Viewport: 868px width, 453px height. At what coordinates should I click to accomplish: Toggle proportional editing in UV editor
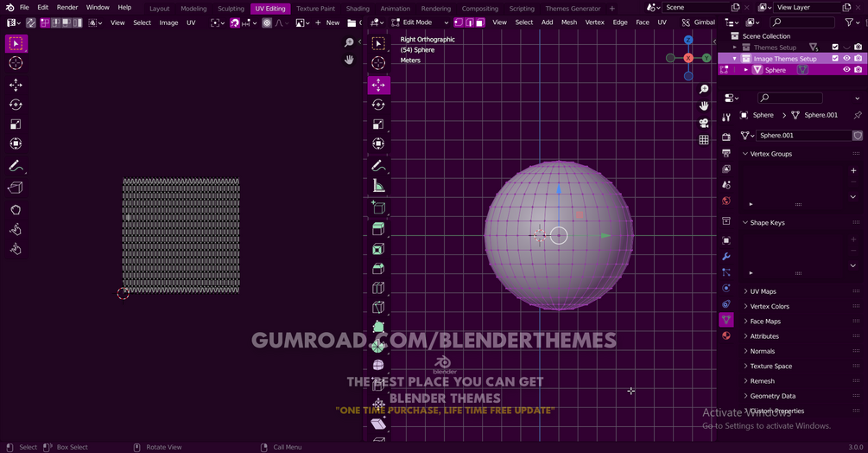click(x=267, y=22)
